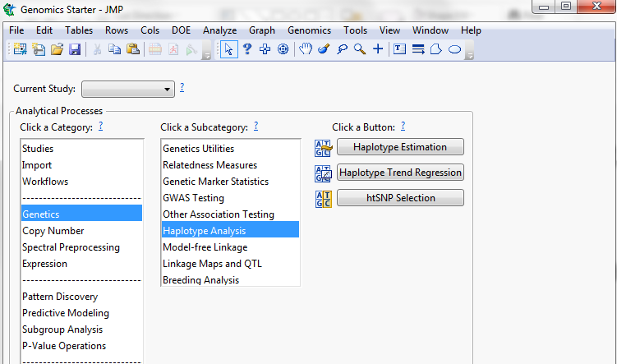The image size is (617, 364).
Task: Select the Brush tool
Action: (x=324, y=49)
